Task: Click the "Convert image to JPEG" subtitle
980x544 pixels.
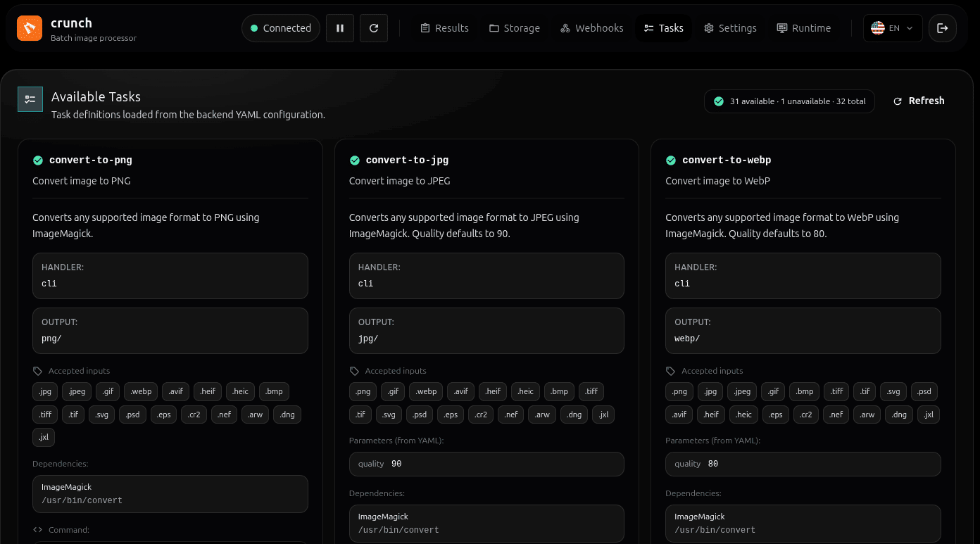Action: pyautogui.click(x=400, y=181)
